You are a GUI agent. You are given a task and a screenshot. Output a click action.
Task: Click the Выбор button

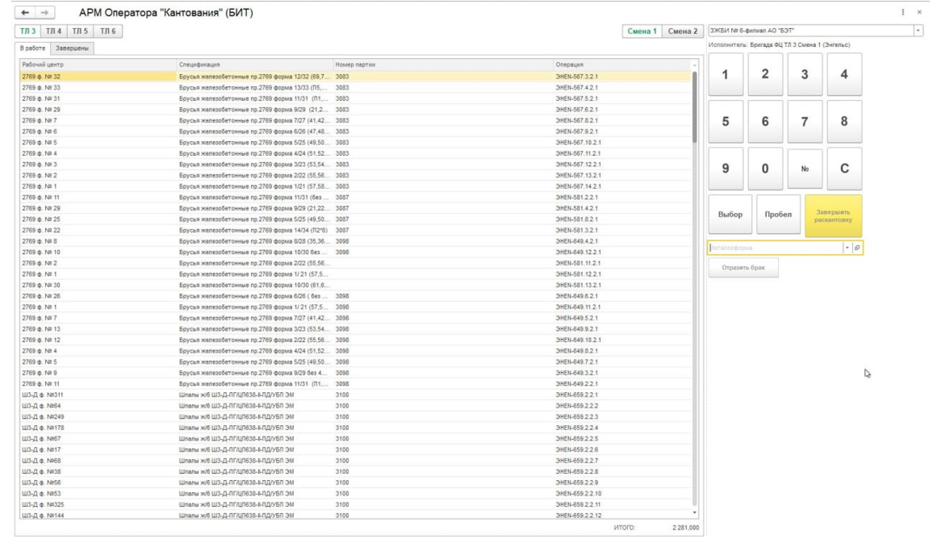pos(730,215)
